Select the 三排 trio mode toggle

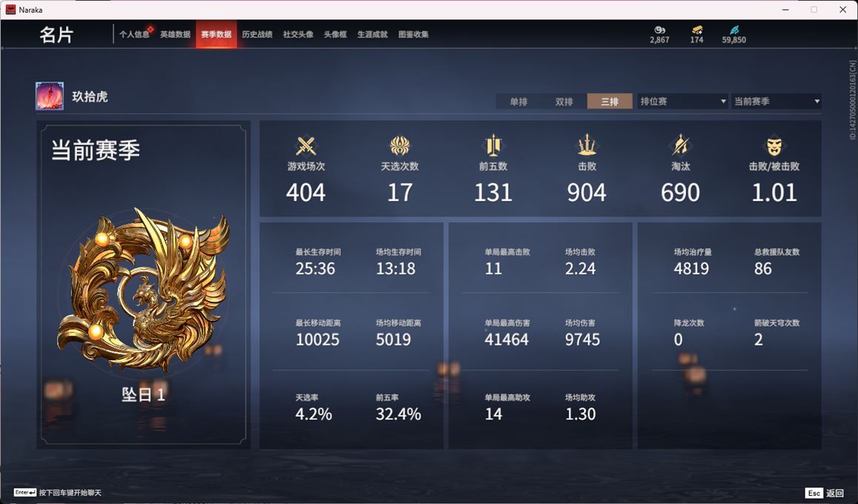point(610,101)
